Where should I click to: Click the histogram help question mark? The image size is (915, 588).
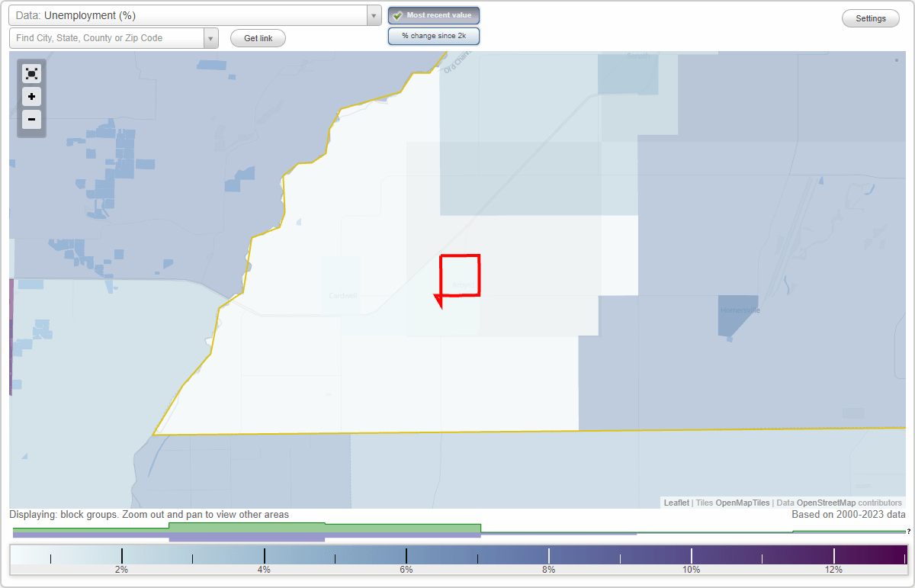908,531
